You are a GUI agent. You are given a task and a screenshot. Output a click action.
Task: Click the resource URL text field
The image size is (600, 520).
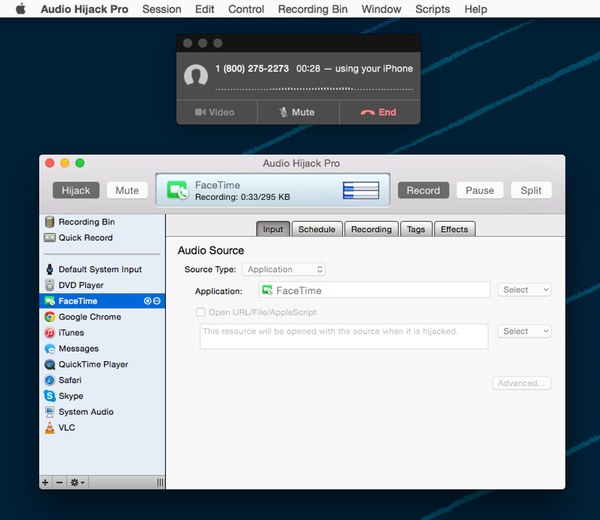pyautogui.click(x=344, y=336)
